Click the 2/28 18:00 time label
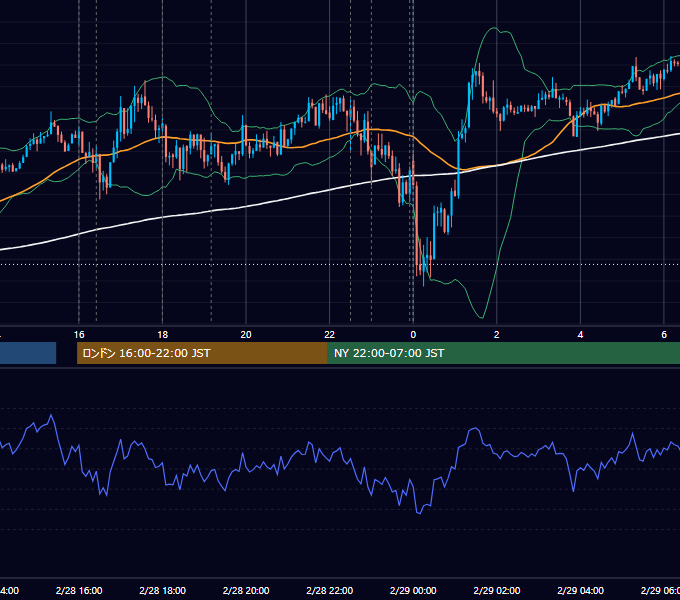The height and width of the screenshot is (600, 680). (x=163, y=590)
